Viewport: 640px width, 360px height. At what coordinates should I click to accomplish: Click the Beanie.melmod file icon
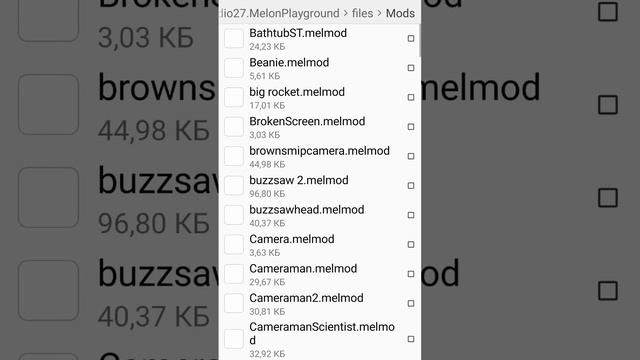(x=234, y=68)
